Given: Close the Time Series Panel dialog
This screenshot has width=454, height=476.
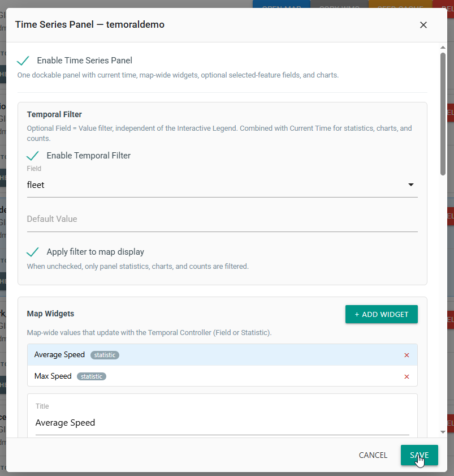Looking at the screenshot, I should (x=423, y=25).
